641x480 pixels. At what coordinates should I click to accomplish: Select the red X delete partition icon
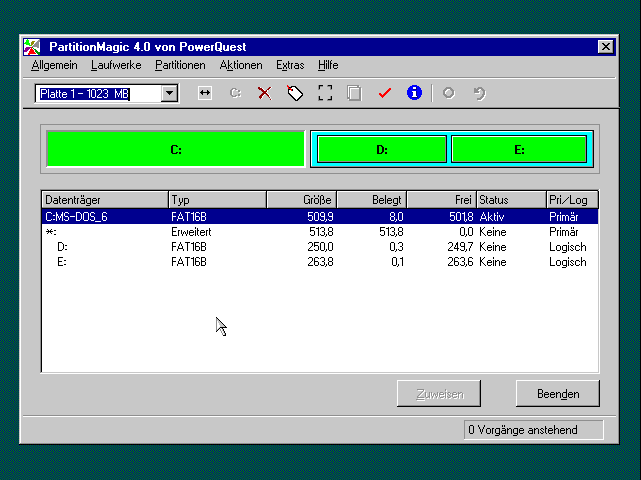[x=265, y=93]
